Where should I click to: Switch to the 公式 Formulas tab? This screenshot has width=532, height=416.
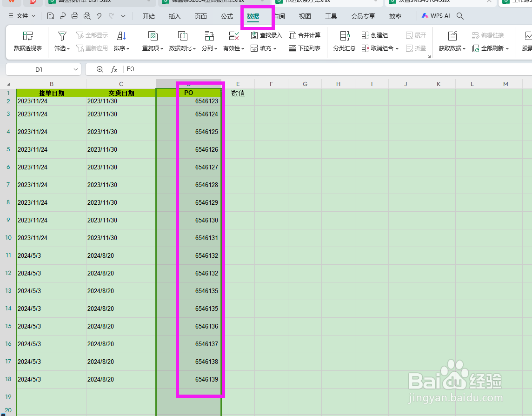(x=227, y=16)
